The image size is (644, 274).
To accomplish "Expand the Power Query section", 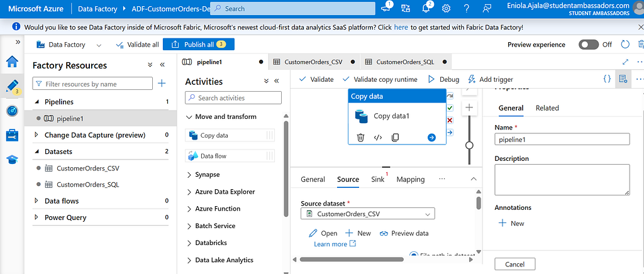I will coord(36,217).
